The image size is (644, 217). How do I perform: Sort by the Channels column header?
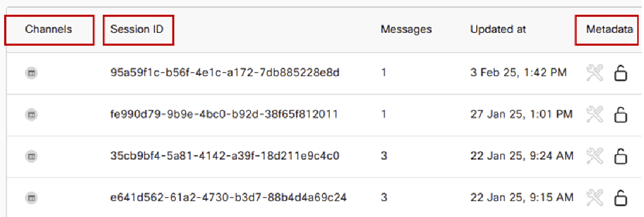49,29
